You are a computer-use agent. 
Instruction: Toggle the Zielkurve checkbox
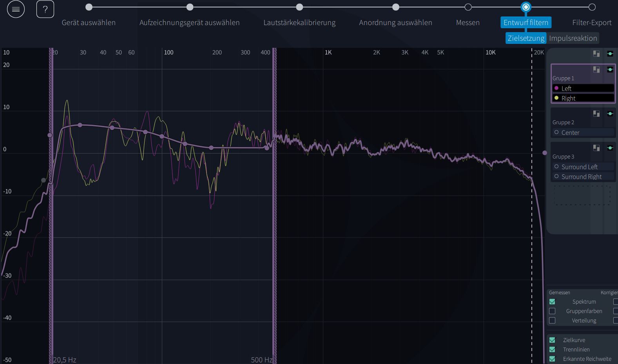tap(552, 340)
